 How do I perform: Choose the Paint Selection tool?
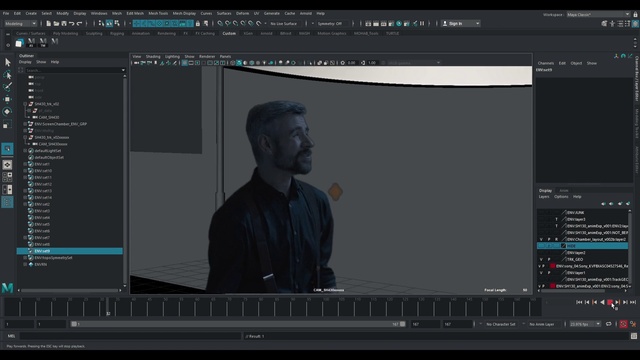[7, 87]
